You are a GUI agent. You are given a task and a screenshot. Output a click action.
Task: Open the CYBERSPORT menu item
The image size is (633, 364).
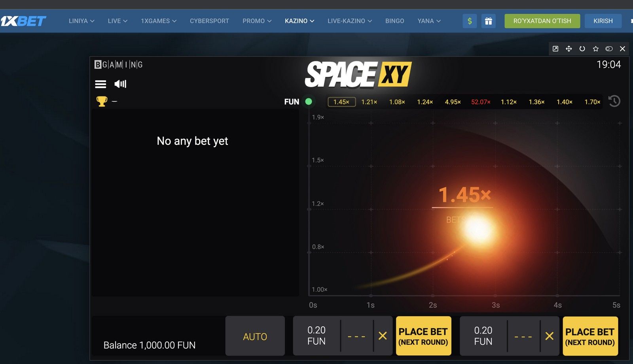coord(209,21)
